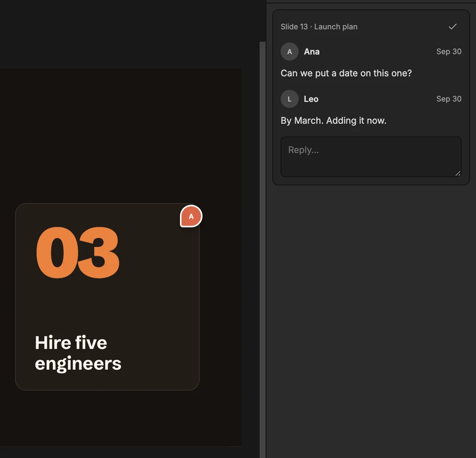Open the orange comment pin on the slide
The height and width of the screenshot is (458, 476).
(191, 216)
